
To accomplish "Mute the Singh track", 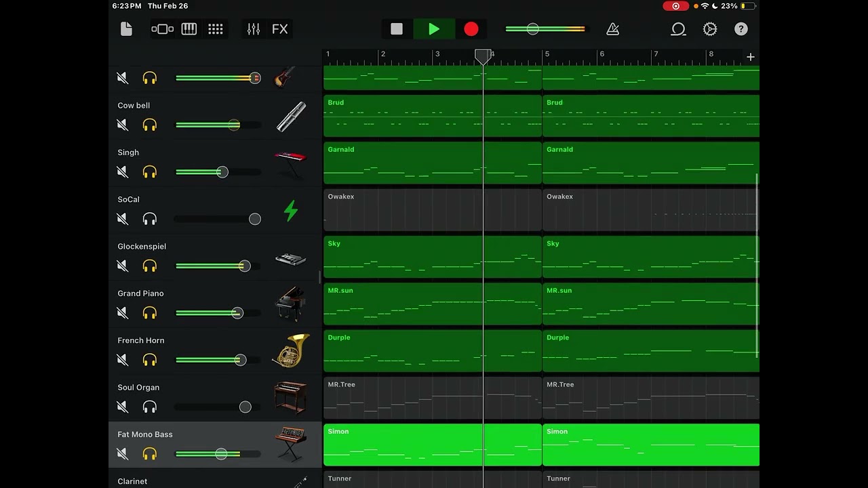I will coord(123,172).
